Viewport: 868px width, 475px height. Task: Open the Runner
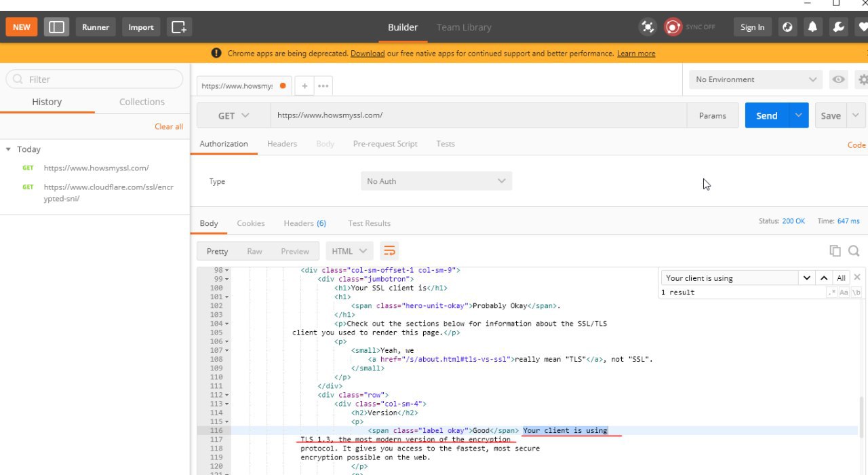tap(96, 27)
